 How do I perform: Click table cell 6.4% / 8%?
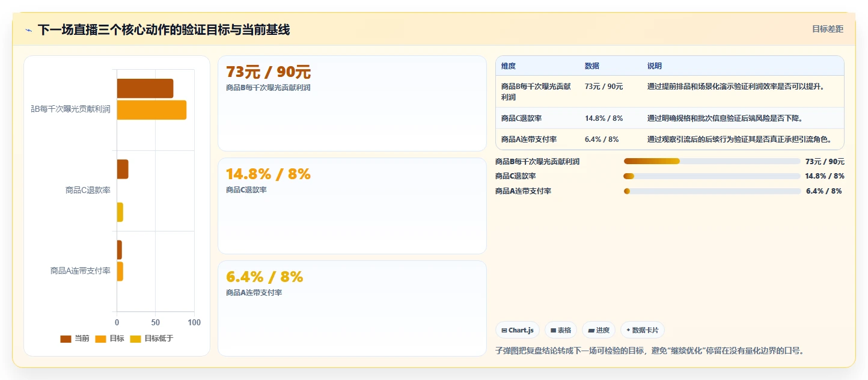pos(602,139)
